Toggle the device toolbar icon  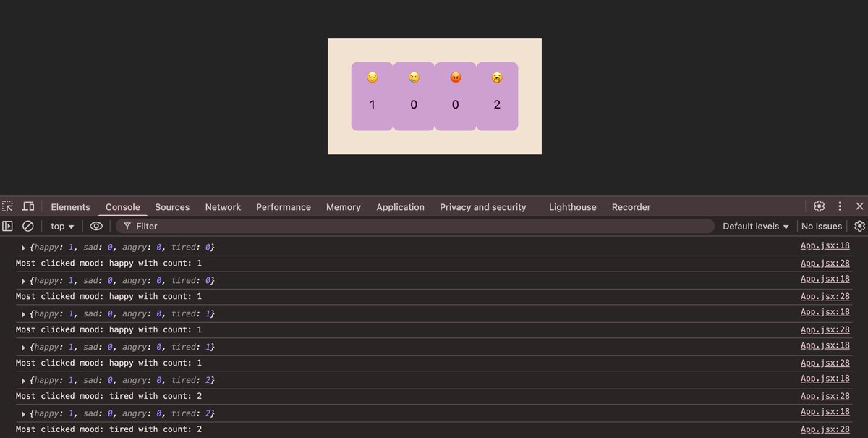tap(27, 206)
